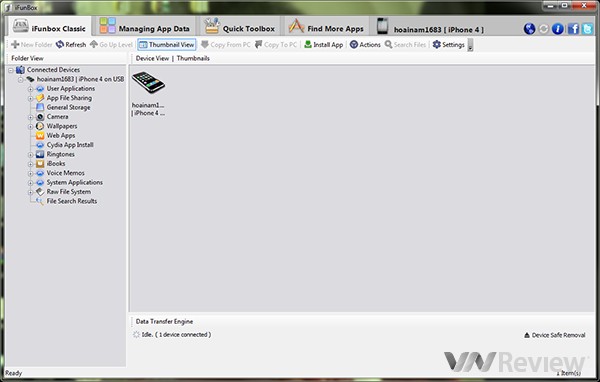
Task: Expand the Raw File System node
Action: (x=30, y=192)
